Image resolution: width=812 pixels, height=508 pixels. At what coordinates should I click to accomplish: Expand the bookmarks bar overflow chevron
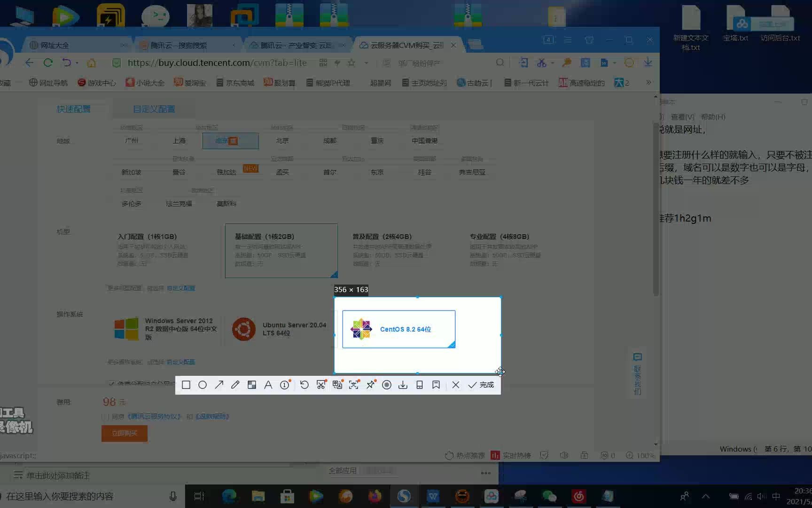(648, 82)
